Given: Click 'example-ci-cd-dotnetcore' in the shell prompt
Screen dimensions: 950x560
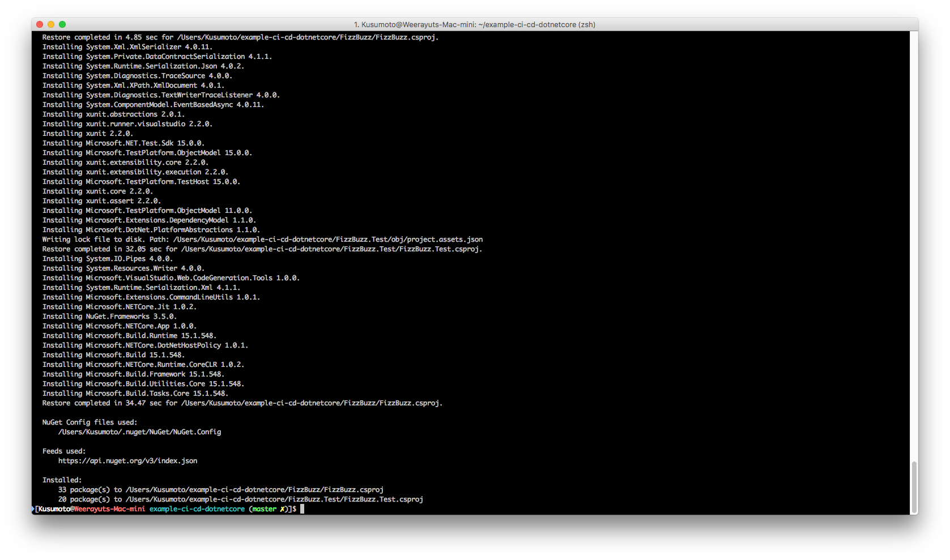Looking at the screenshot, I should 197,509.
